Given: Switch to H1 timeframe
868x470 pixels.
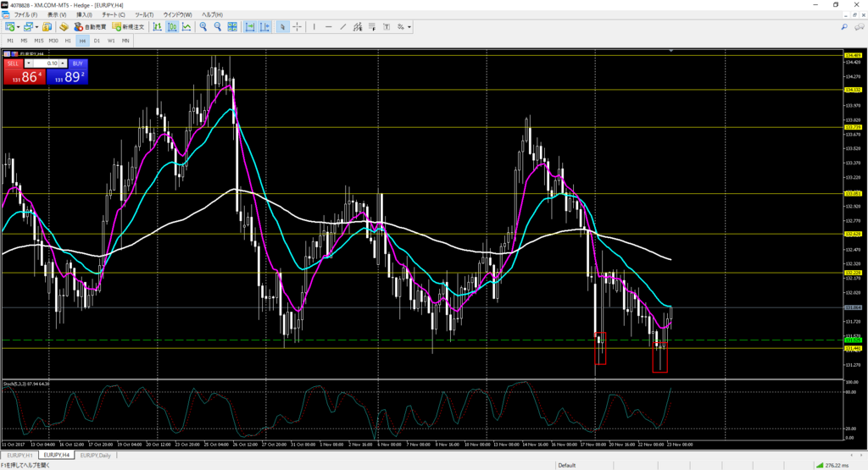Looking at the screenshot, I should pyautogui.click(x=68, y=41).
